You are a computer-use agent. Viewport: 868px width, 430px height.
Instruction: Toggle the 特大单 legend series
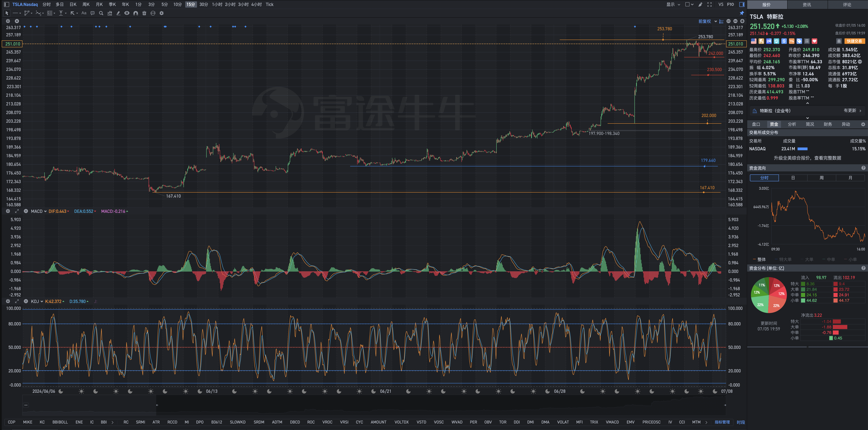[783, 260]
